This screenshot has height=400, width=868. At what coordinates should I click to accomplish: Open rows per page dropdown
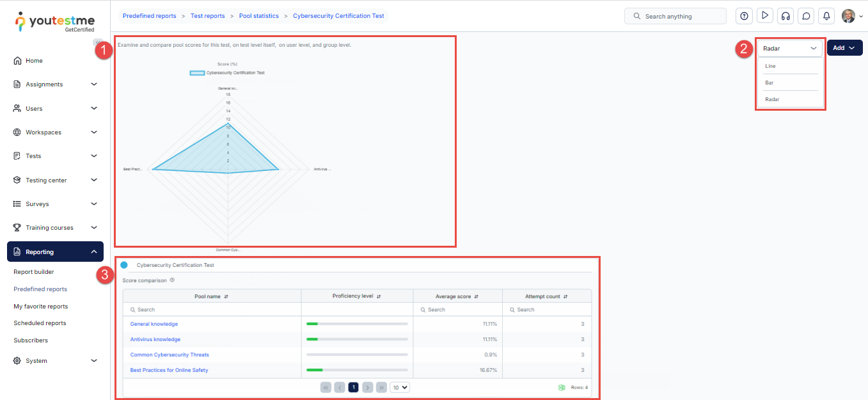coord(400,387)
